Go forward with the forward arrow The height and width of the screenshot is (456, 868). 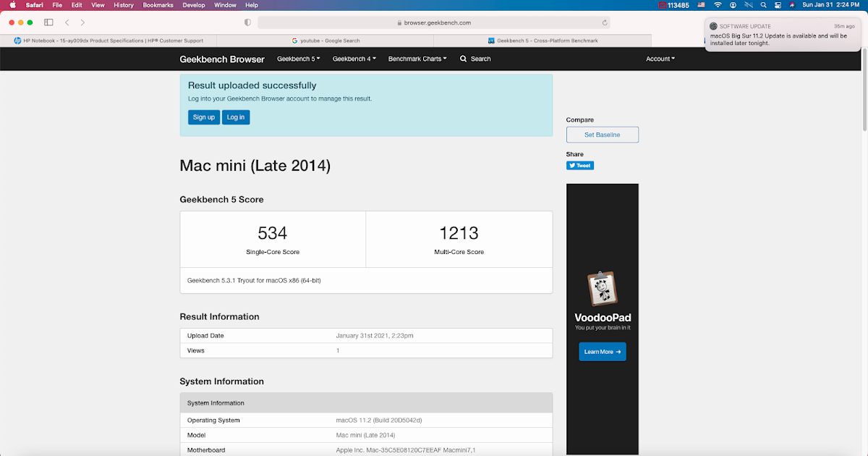[82, 22]
